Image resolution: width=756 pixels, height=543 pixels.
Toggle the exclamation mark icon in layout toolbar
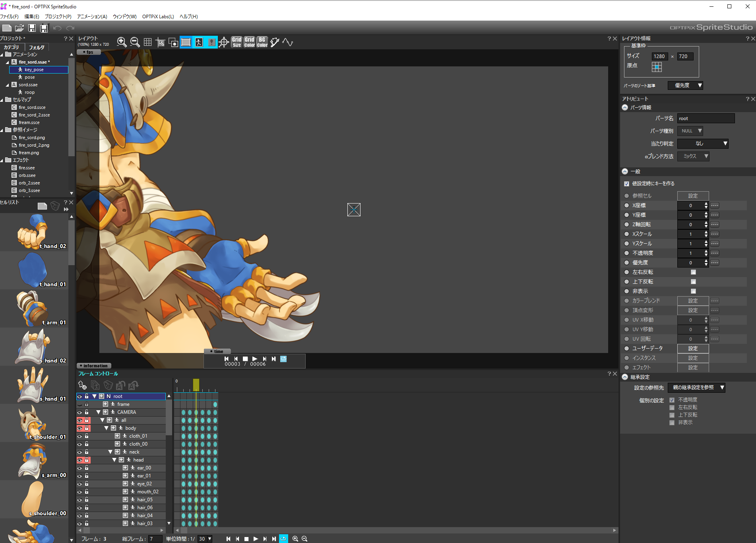click(x=211, y=42)
